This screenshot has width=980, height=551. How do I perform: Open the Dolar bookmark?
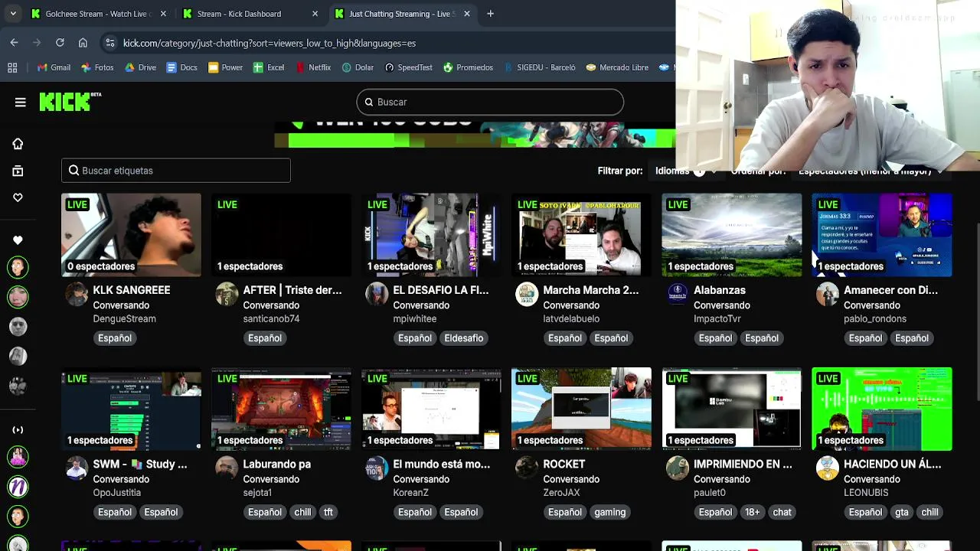click(358, 67)
